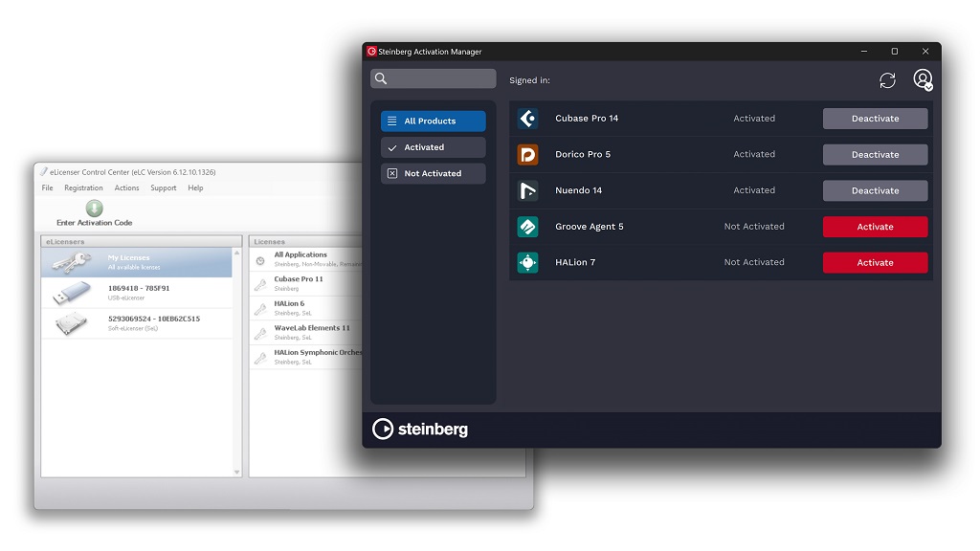Deactivate Nuendo 14
980x551 pixels.
tap(875, 190)
